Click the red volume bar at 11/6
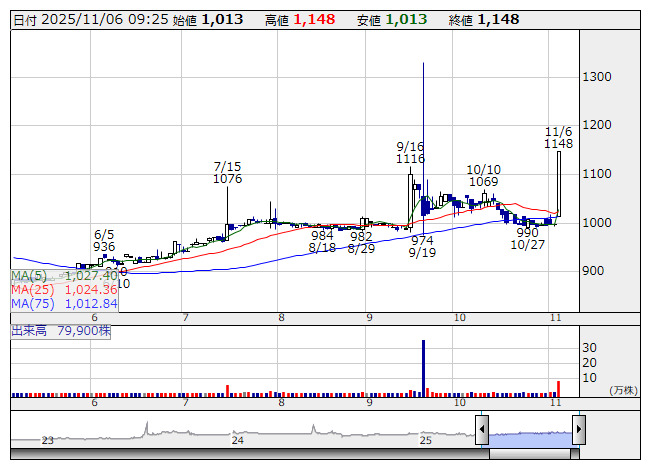Screen dimensions: 653x470 [x=559, y=388]
